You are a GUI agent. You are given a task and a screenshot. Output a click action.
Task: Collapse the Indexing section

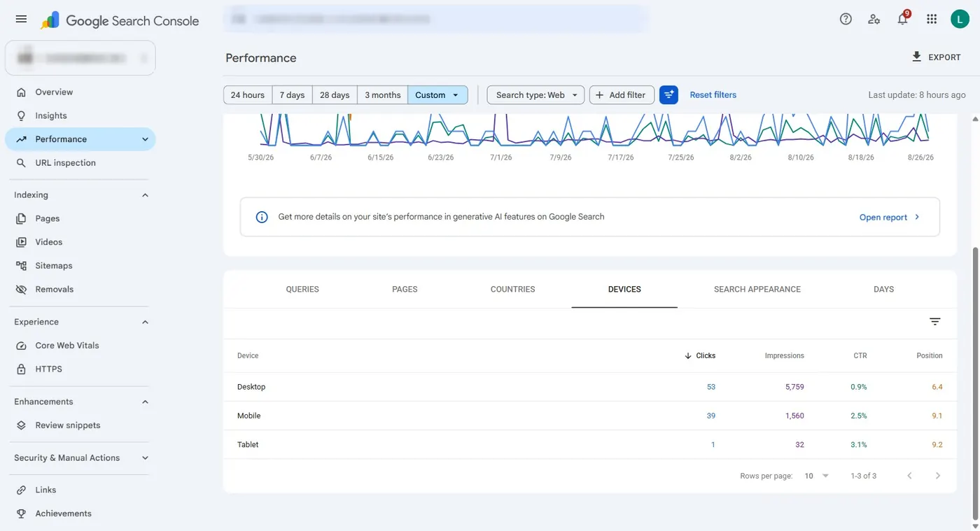pyautogui.click(x=145, y=195)
